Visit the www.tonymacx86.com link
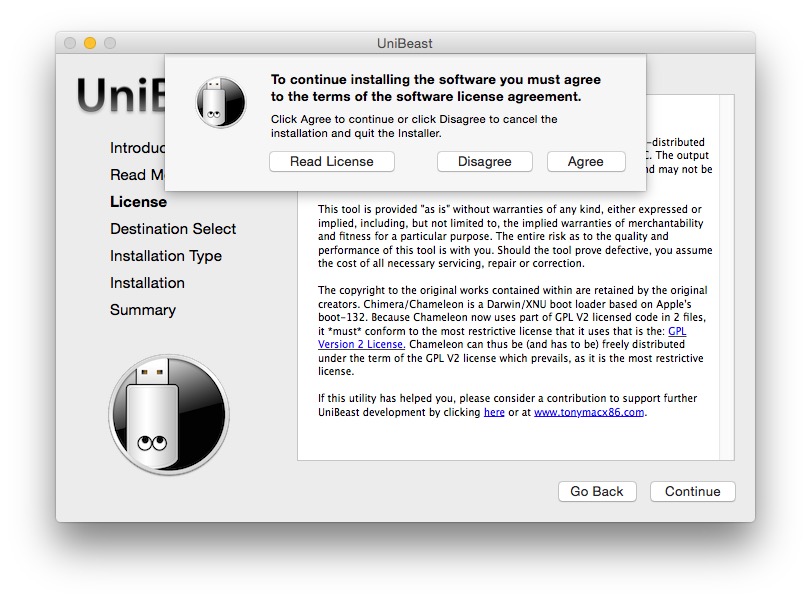Image resolution: width=811 pixels, height=602 pixels. (589, 412)
